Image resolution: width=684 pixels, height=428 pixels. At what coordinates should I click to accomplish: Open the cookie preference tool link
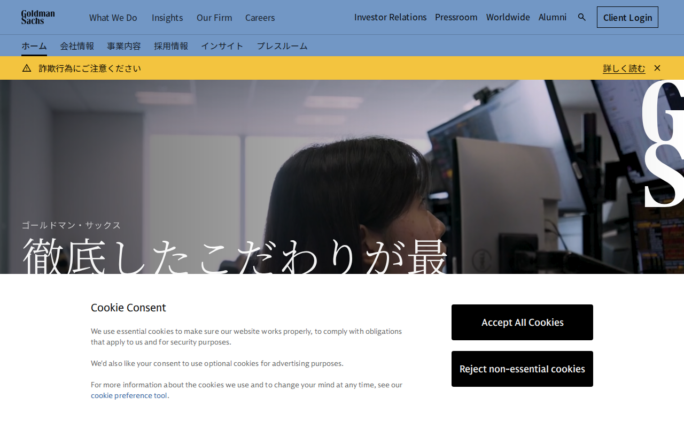coord(129,395)
